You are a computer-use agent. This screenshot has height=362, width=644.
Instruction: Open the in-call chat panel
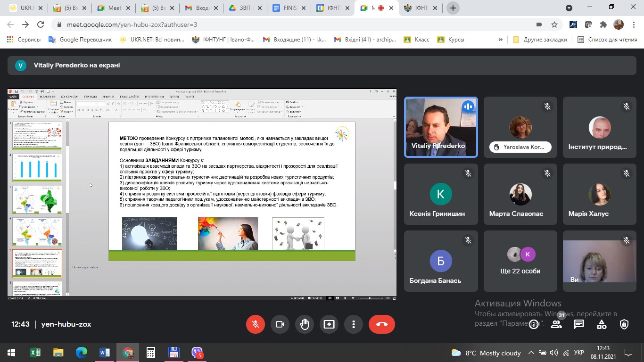(x=579, y=324)
